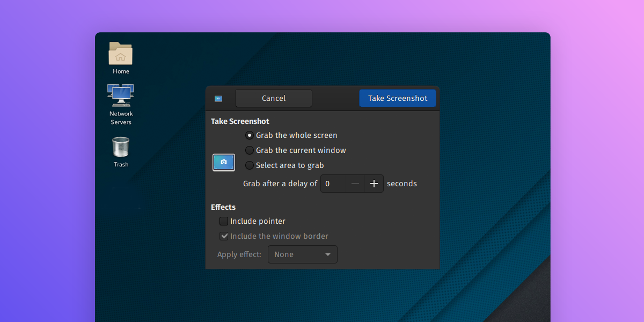Cancel the screenshot dialog
Image resolution: width=644 pixels, height=322 pixels.
tap(273, 98)
